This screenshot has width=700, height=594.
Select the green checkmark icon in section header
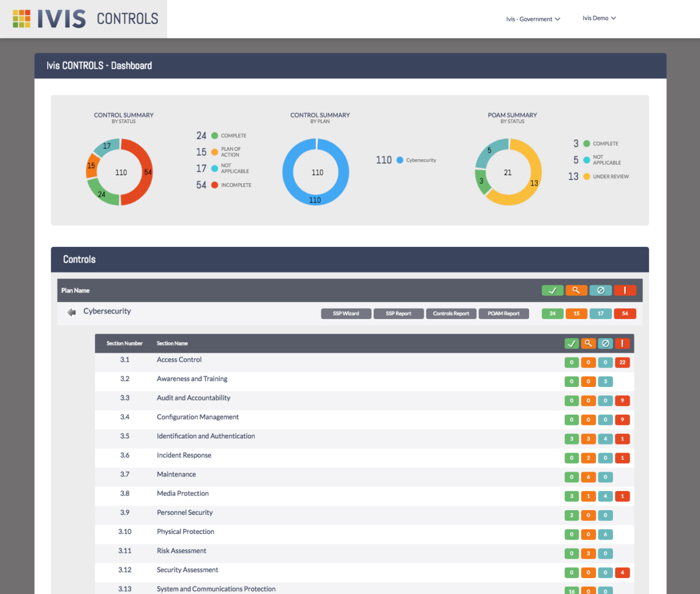point(571,343)
